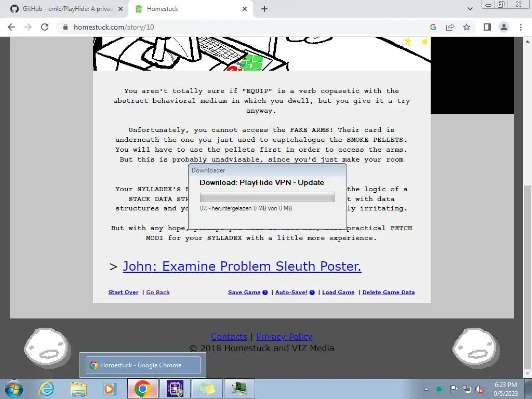Screen dimensions: 532x399
Task: Click the muted volume tray icon
Action: (x=480, y=389)
